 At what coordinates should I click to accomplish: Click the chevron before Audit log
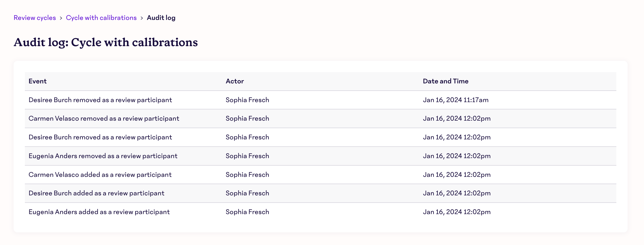coord(142,18)
